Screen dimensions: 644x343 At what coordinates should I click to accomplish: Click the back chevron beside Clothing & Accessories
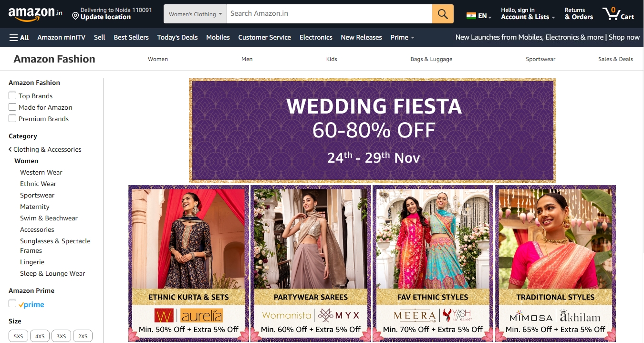[x=10, y=149]
